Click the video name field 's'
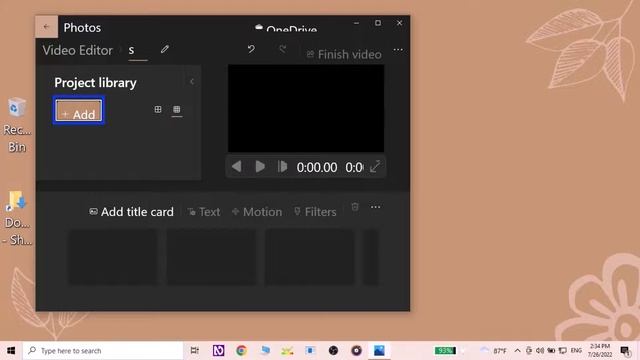Screen dimensions: 640x360 (138, 51)
